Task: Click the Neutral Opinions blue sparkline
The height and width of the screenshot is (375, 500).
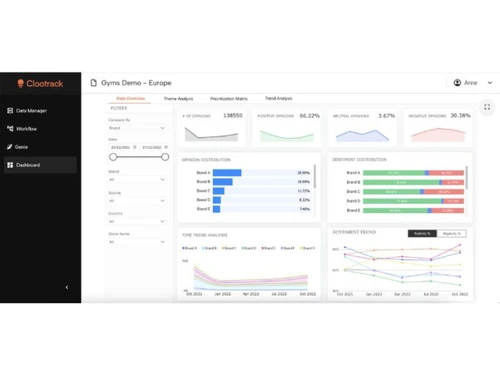Action: [x=362, y=136]
